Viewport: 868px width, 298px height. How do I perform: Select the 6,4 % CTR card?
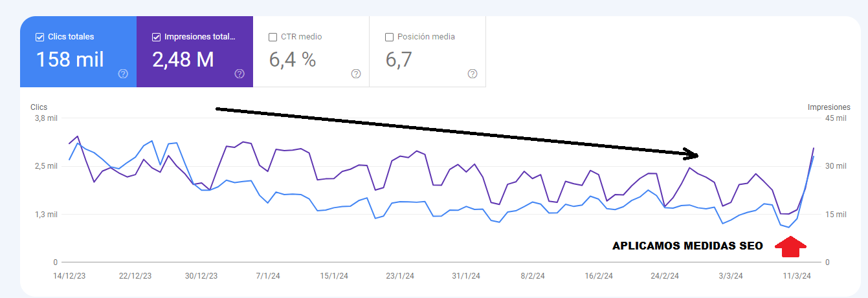[293, 59]
